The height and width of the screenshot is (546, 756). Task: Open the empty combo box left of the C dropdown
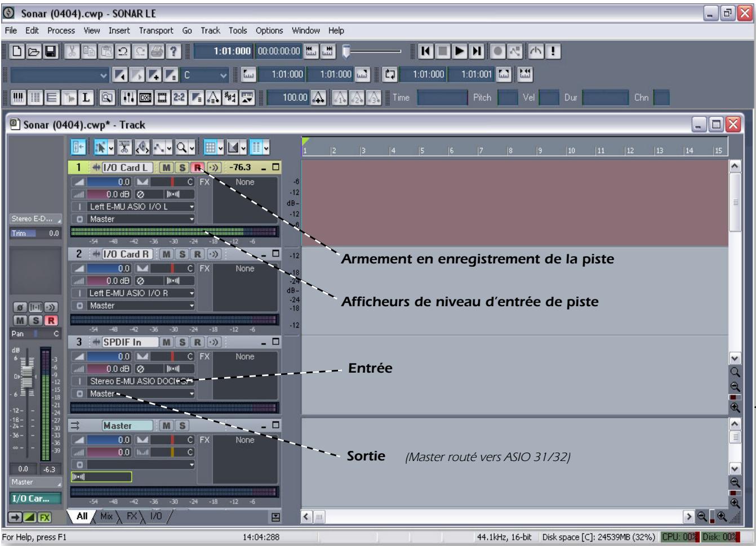(59, 74)
